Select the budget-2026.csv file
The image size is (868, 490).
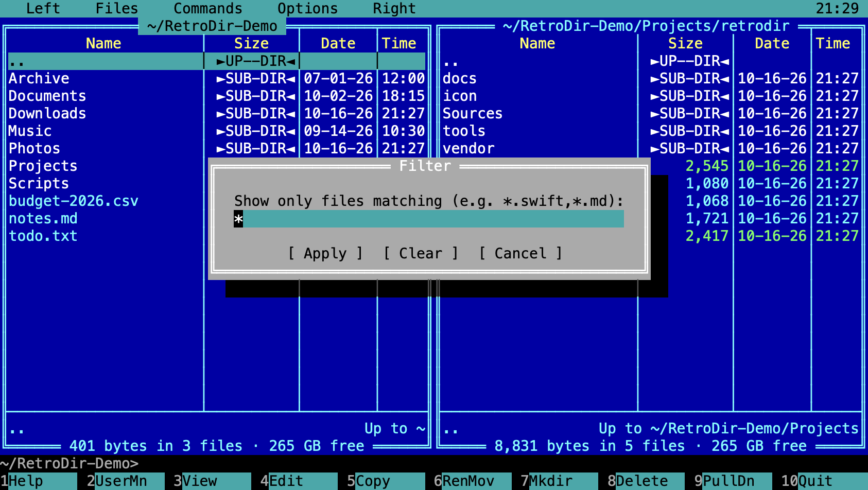pyautogui.click(x=74, y=201)
